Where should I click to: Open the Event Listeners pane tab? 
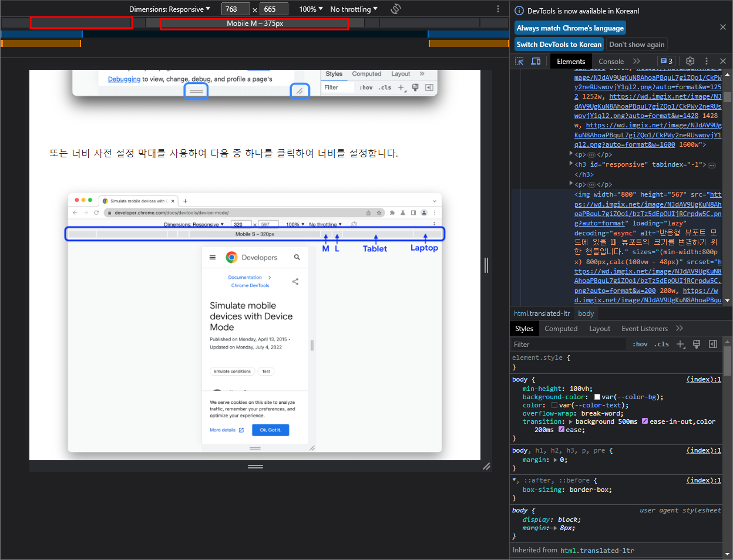point(644,329)
